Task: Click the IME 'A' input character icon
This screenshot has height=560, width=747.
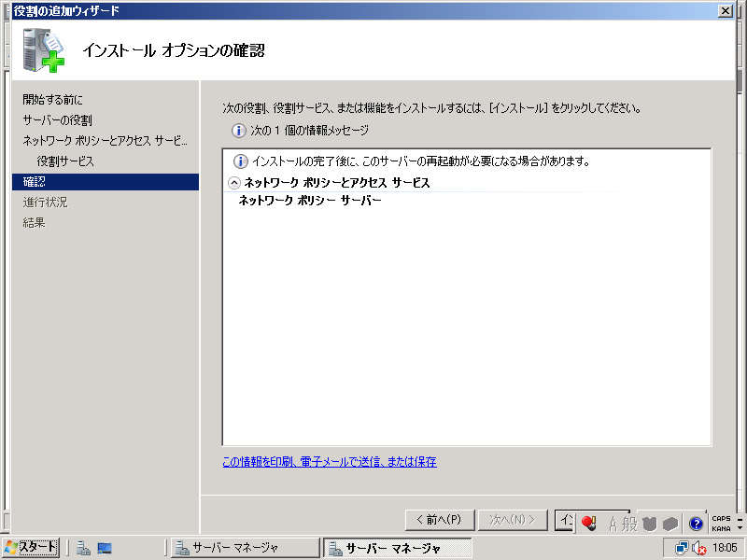Action: pos(613,524)
